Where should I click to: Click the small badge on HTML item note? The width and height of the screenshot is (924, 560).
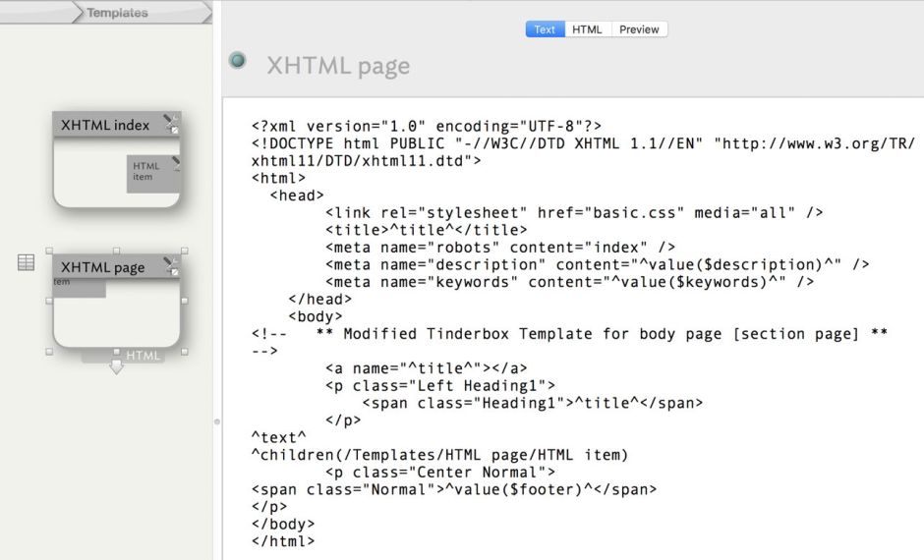pos(176,162)
